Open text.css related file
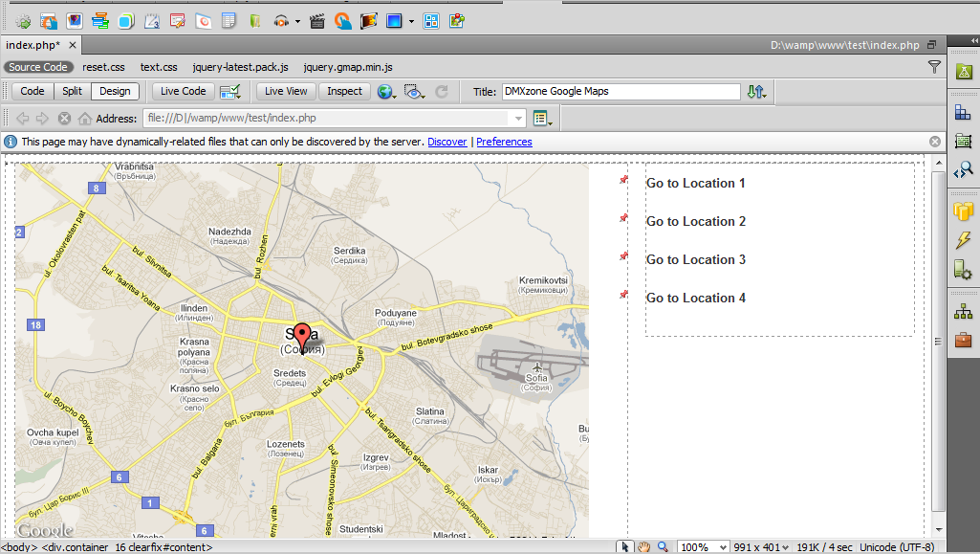 click(x=159, y=67)
